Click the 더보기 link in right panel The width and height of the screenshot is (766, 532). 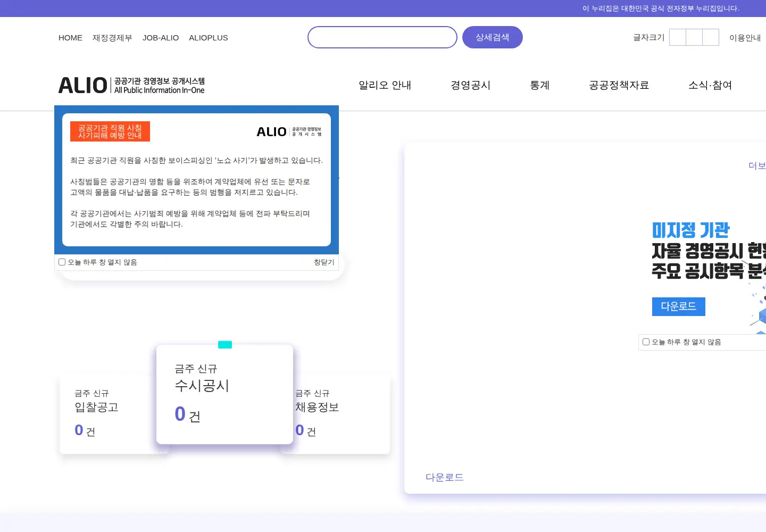tap(757, 165)
